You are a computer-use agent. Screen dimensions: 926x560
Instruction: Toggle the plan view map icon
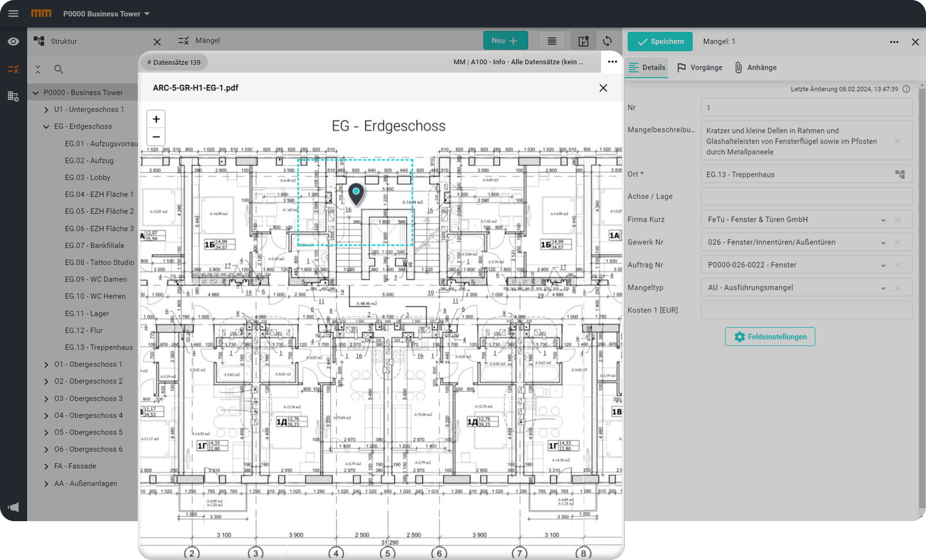[x=583, y=41]
